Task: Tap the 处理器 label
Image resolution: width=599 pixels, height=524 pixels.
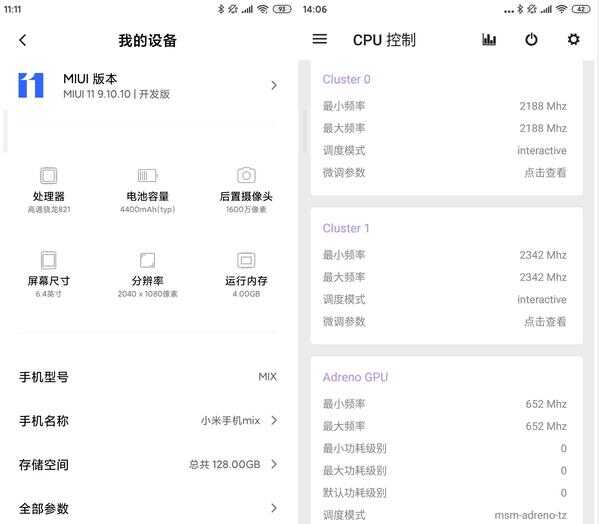Action: point(49,196)
